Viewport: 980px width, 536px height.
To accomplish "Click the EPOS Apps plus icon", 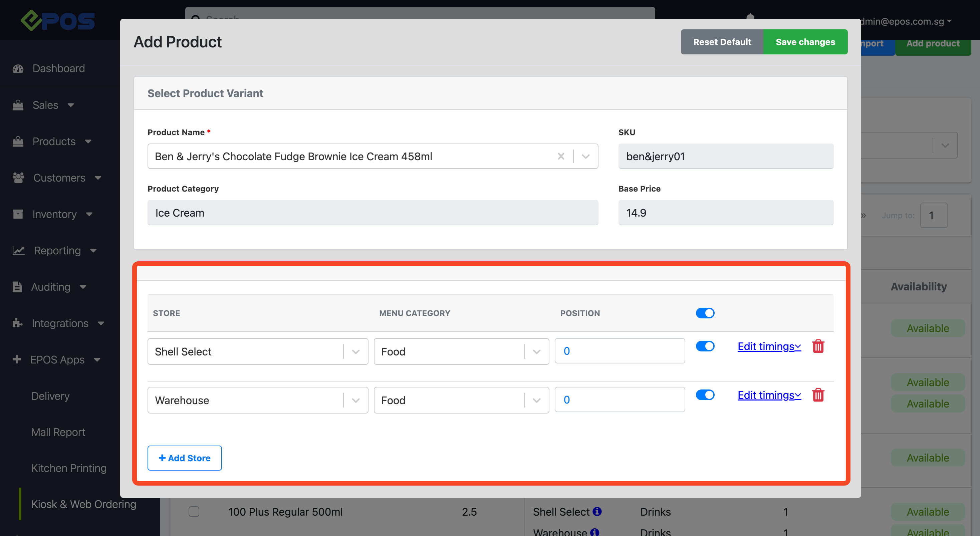I will point(17,359).
